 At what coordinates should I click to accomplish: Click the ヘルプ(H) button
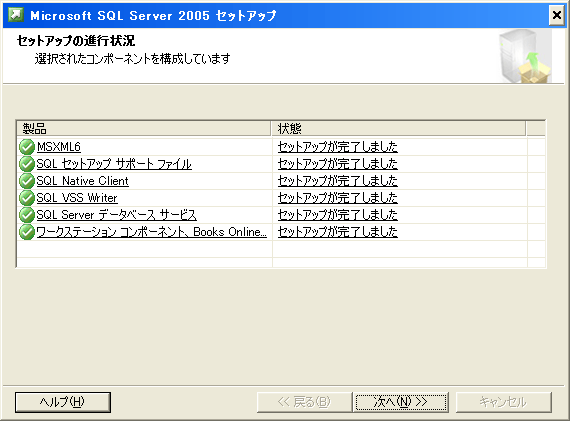tap(63, 402)
